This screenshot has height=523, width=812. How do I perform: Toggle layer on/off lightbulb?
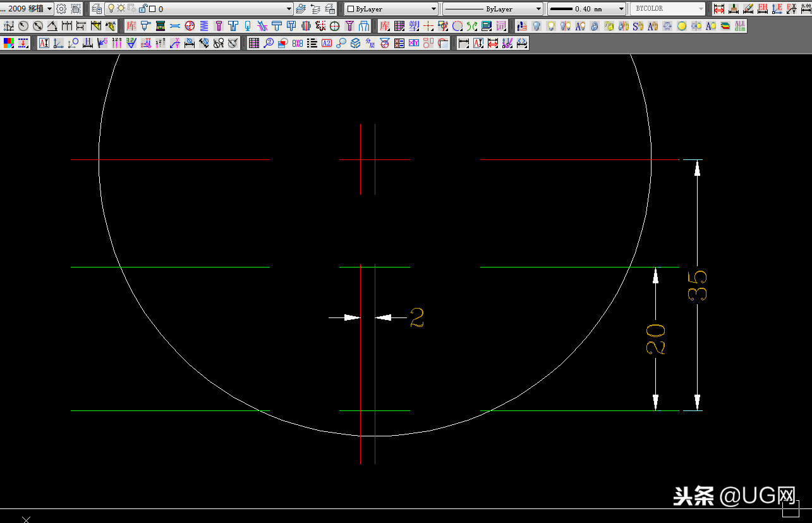[111, 9]
